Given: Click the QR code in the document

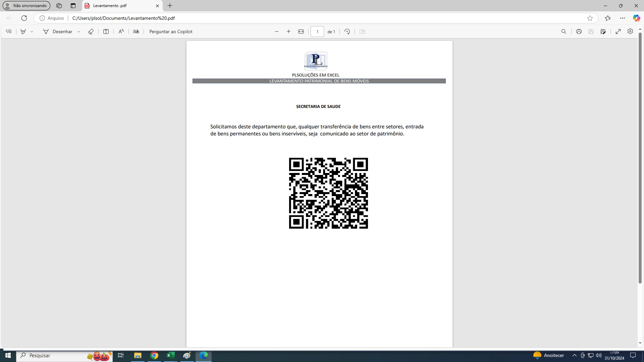Looking at the screenshot, I should [x=328, y=193].
